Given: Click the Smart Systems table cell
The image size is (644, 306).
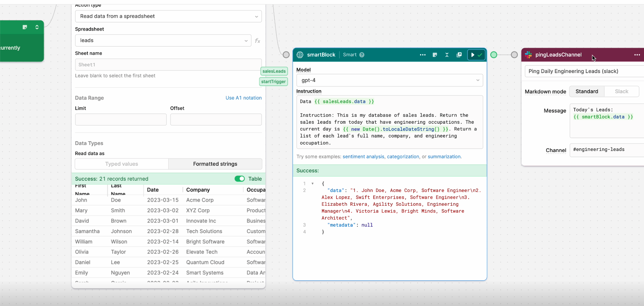Looking at the screenshot, I should point(205,273).
